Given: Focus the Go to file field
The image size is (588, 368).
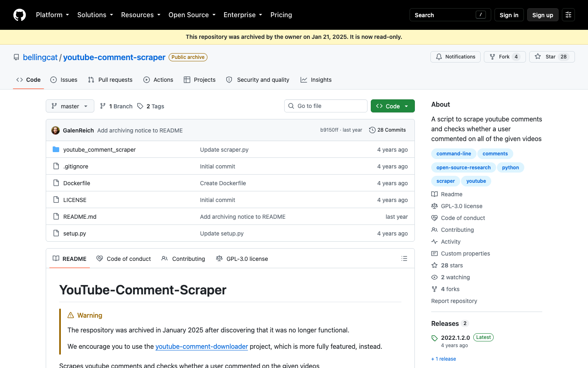Looking at the screenshot, I should point(326,106).
